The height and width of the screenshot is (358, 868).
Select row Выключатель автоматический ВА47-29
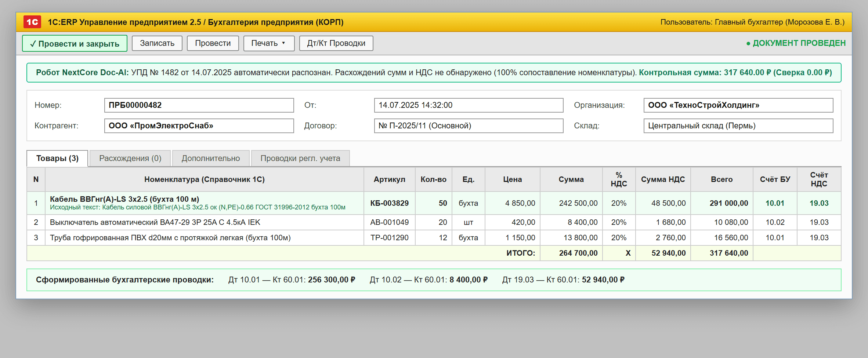coord(434,222)
